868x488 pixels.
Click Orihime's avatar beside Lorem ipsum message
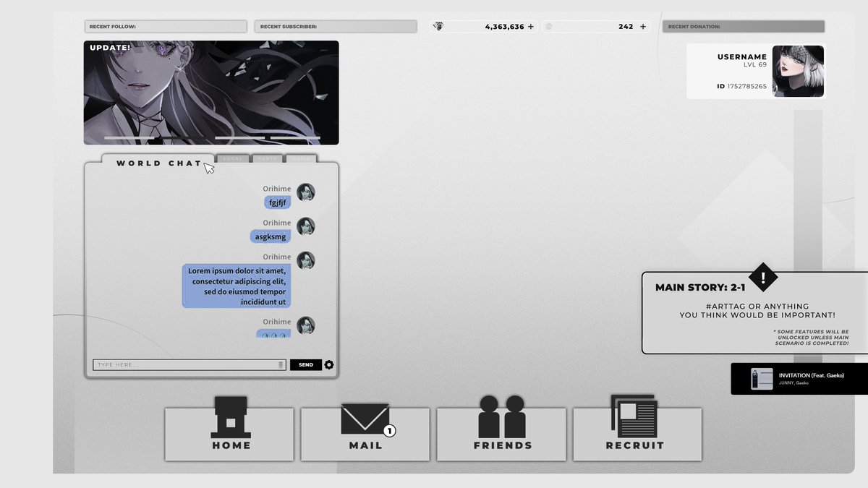tap(306, 260)
